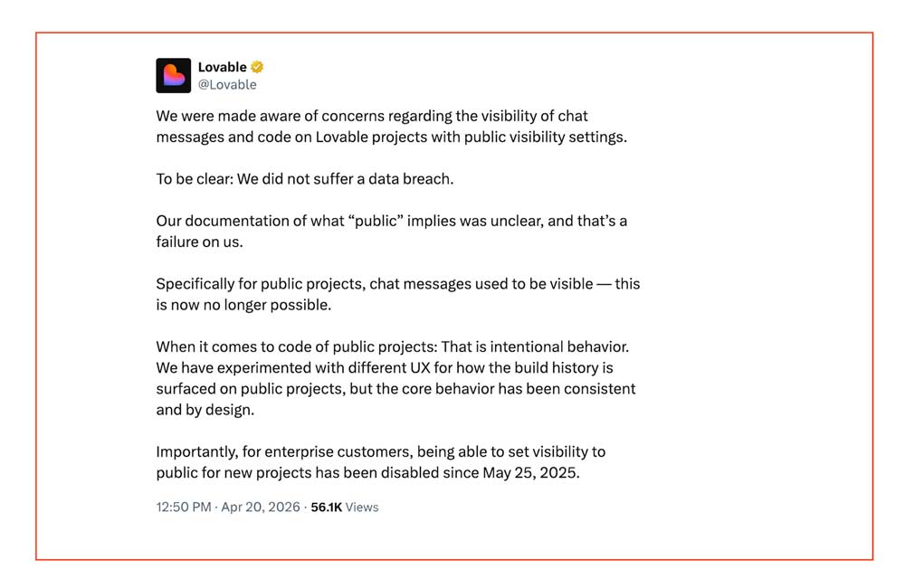The height and width of the screenshot is (588, 905).
Task: Click the Lovable heart logo avatar
Action: pyautogui.click(x=173, y=76)
